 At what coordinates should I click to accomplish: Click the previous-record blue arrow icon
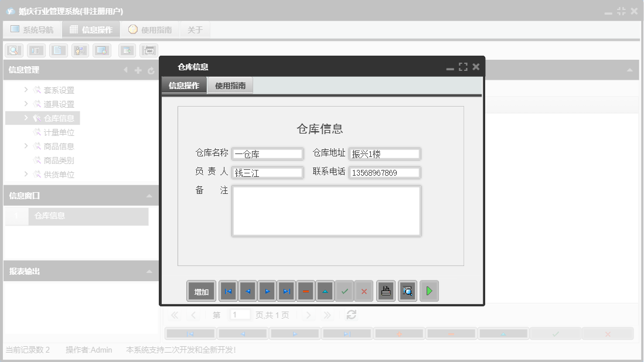coord(247,291)
